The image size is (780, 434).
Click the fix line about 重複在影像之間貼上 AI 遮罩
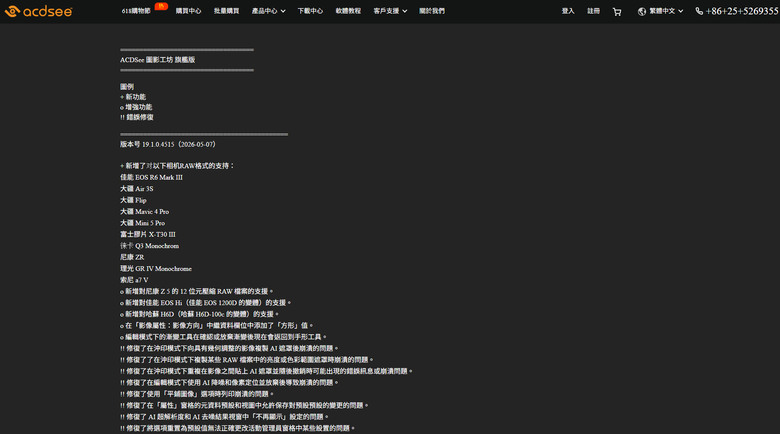tap(266, 371)
